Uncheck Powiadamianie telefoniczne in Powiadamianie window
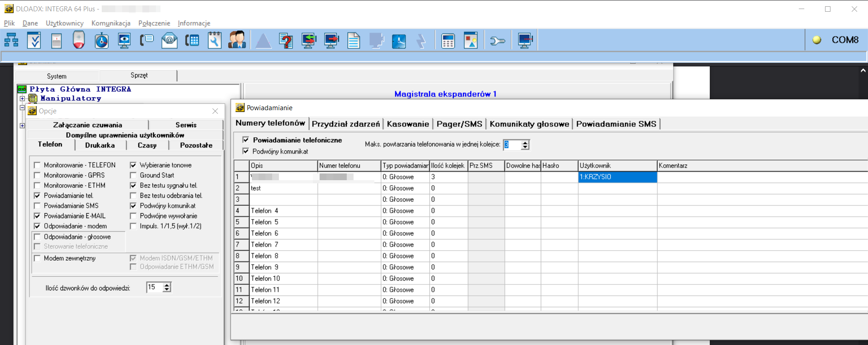This screenshot has width=868, height=345. point(245,140)
